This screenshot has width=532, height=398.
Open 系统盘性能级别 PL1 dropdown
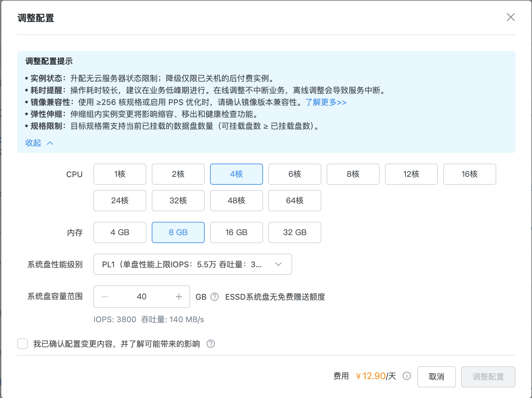(x=192, y=264)
